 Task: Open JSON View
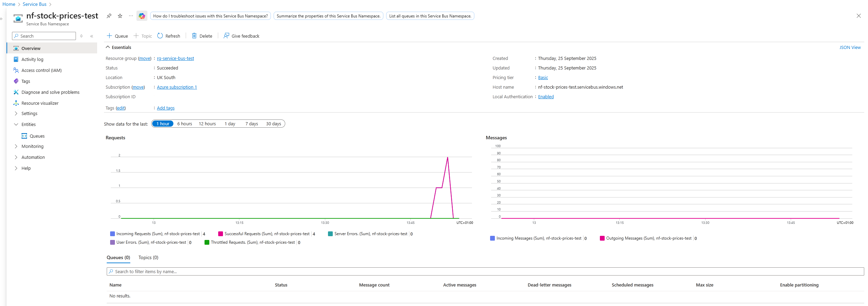point(850,48)
